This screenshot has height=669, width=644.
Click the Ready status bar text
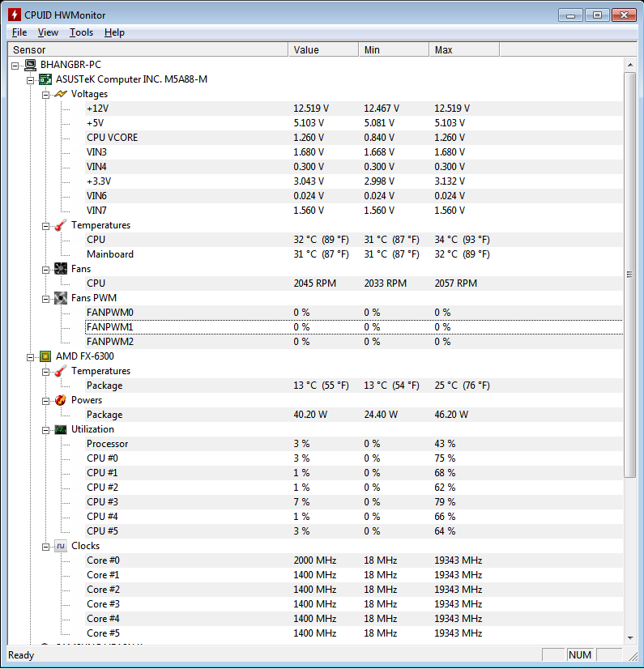[21, 655]
